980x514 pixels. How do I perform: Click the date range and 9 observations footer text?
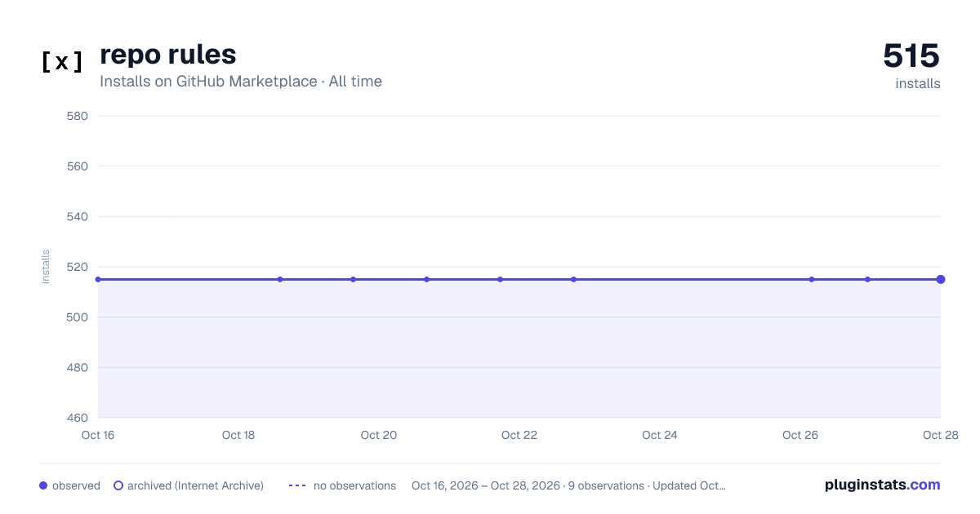(568, 485)
